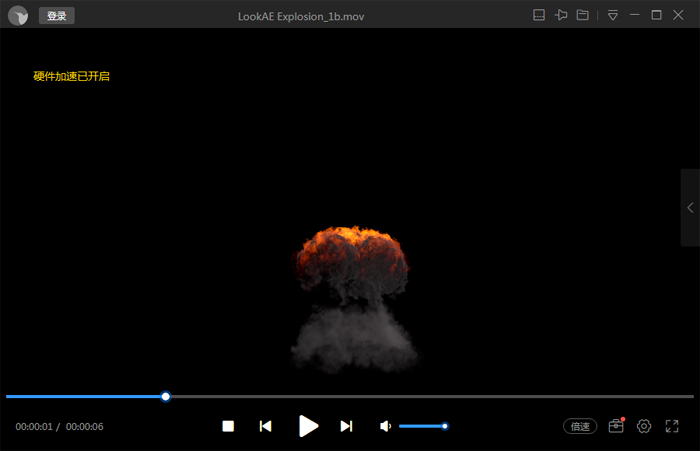Screen dimensions: 700x451
Task: Open the 倍速 playback speed menu
Action: [x=580, y=426]
